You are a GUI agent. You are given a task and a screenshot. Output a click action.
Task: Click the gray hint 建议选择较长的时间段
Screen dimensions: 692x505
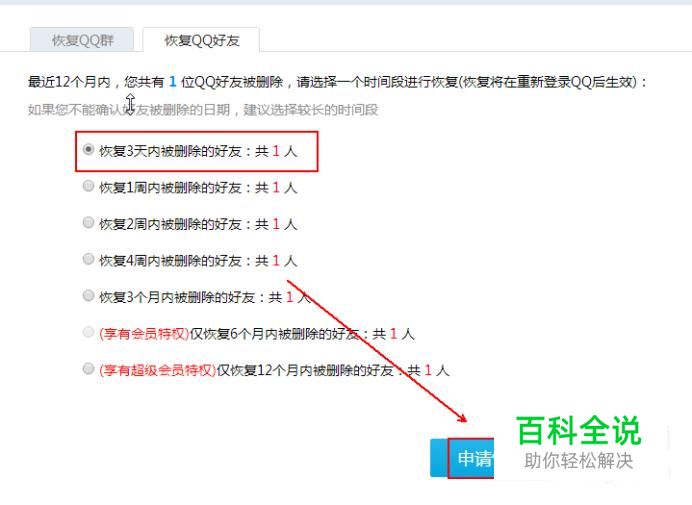click(311, 110)
